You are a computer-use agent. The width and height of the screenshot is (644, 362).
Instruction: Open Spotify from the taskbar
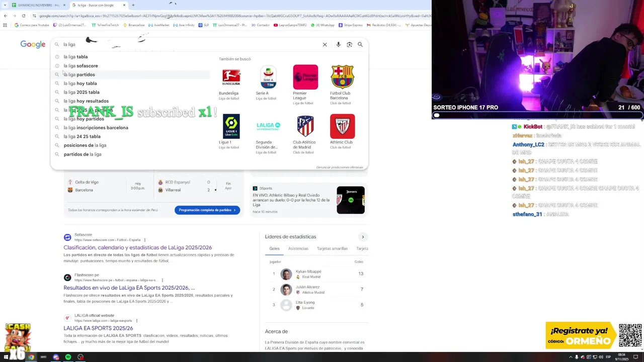[68, 357]
